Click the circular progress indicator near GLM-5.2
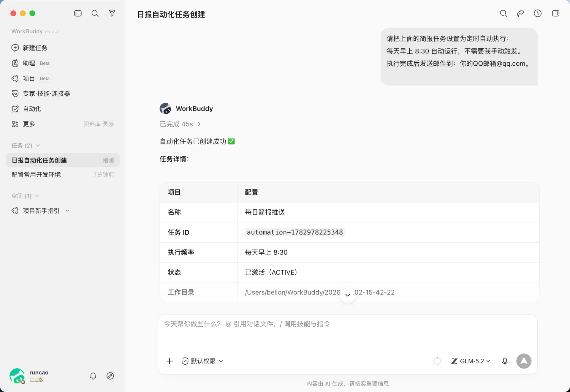570x392 pixels. tap(437, 361)
